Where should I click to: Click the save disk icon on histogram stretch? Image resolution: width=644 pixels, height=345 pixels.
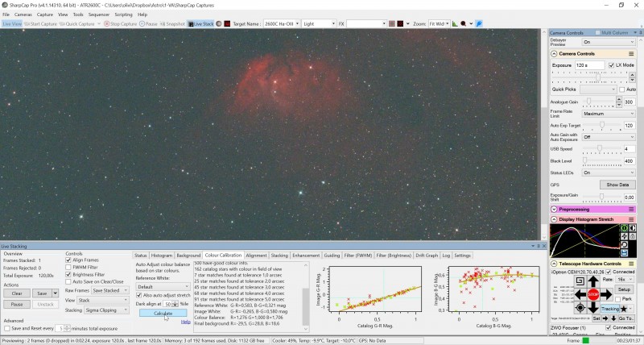(624, 253)
